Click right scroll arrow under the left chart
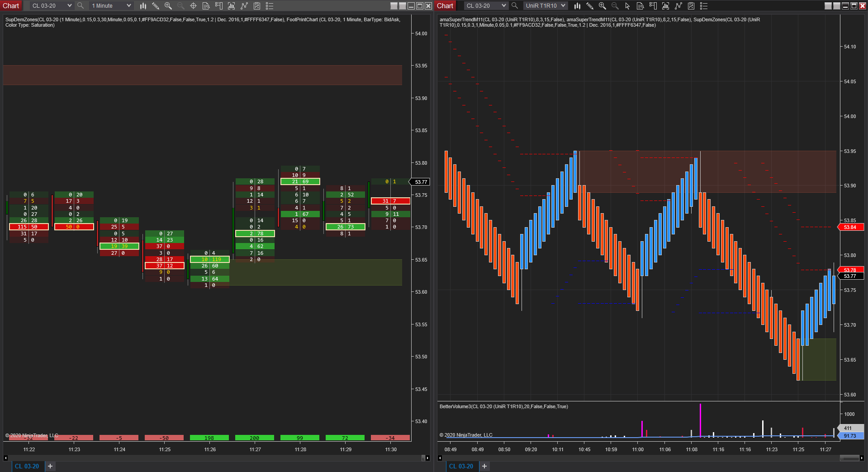Viewport: 868px width, 472px height. [427, 458]
